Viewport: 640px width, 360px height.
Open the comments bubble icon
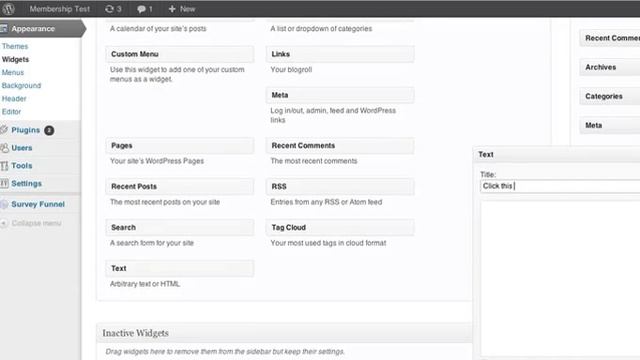click(x=141, y=9)
